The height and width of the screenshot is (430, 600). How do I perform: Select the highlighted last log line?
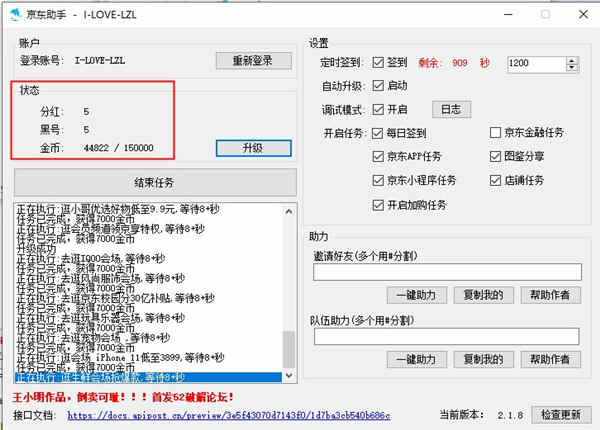tap(148, 378)
